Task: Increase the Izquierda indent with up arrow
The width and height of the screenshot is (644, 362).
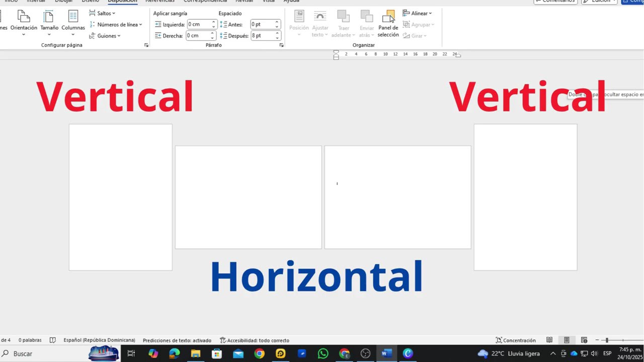Action: point(214,22)
